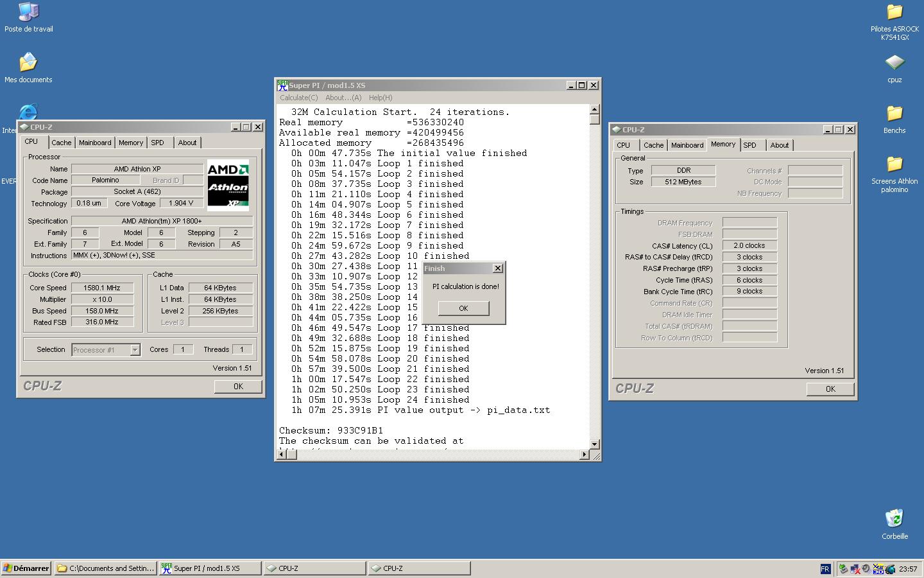Click the Super PI title bar icon

point(282,85)
